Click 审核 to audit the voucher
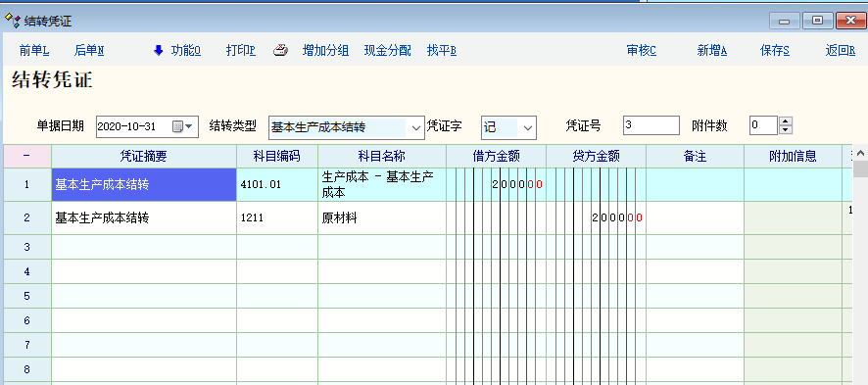Image resolution: width=868 pixels, height=385 pixels. (x=641, y=51)
